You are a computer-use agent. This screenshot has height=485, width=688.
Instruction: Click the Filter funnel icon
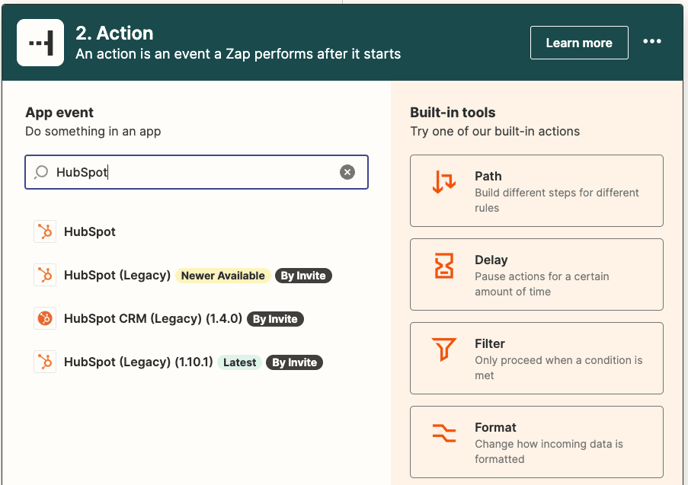click(443, 349)
